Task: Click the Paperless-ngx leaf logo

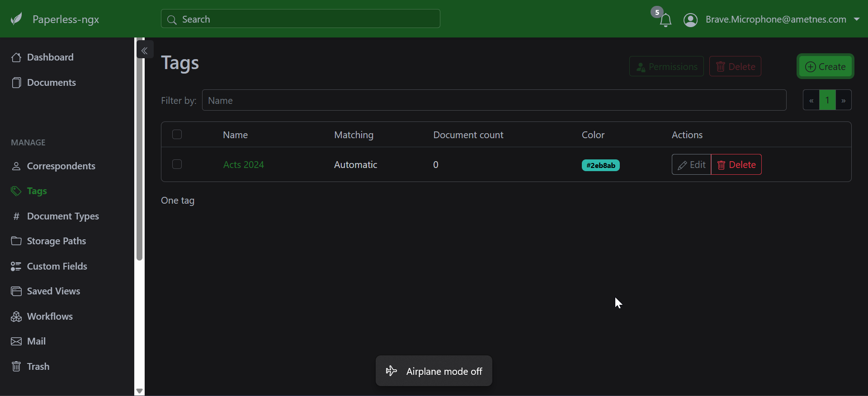Action: [17, 19]
